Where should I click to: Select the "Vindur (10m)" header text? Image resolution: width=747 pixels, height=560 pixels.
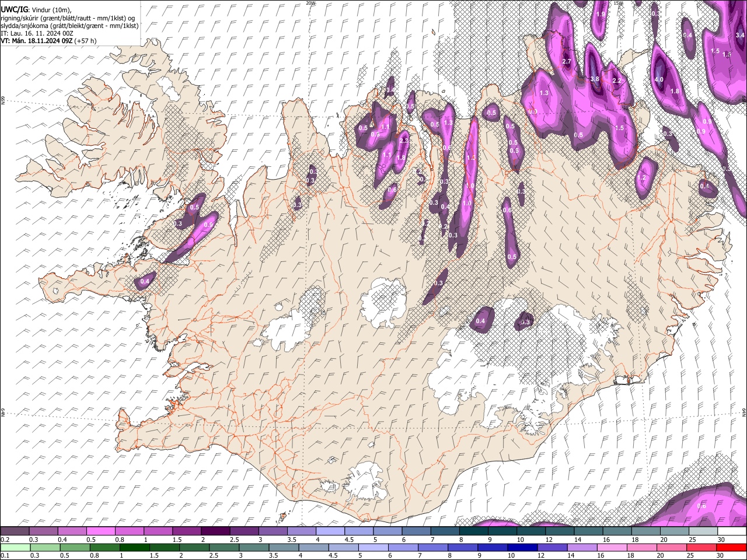pos(51,10)
